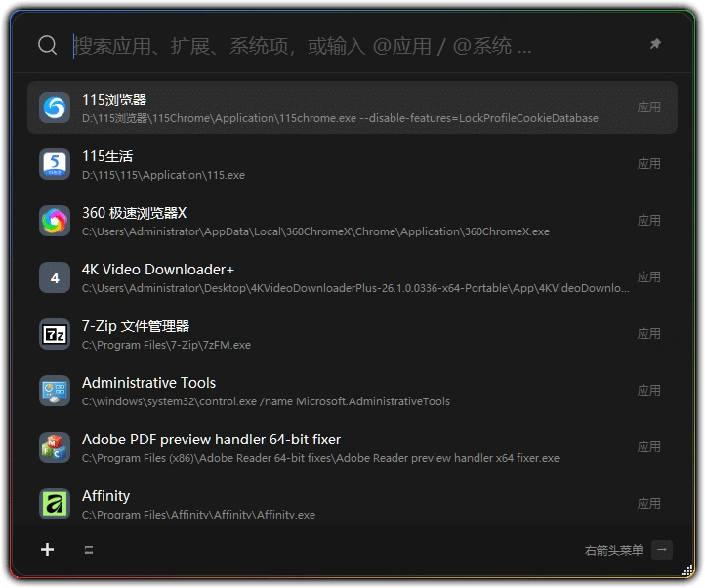Select the 7-Zip 文件管理器 title
The height and width of the screenshot is (588, 705).
tap(136, 326)
